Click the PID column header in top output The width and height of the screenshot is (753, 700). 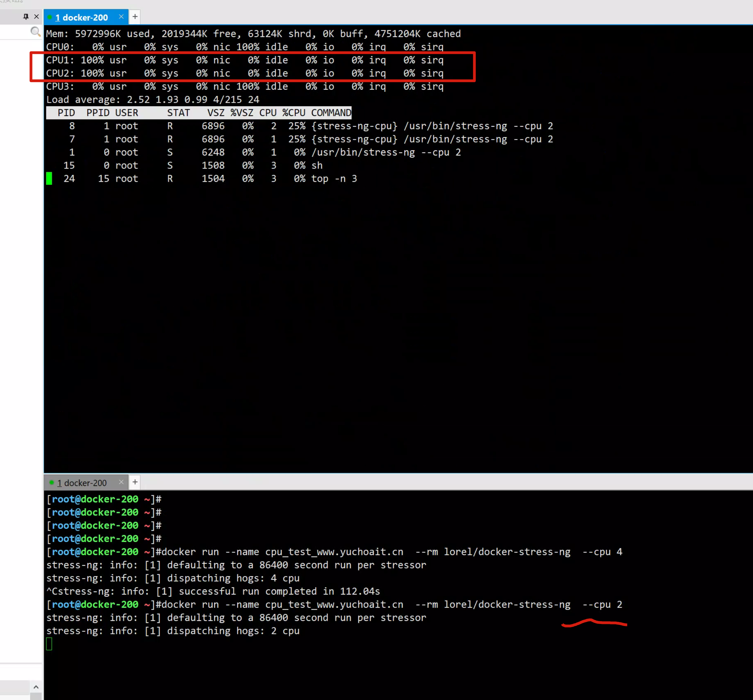[66, 113]
